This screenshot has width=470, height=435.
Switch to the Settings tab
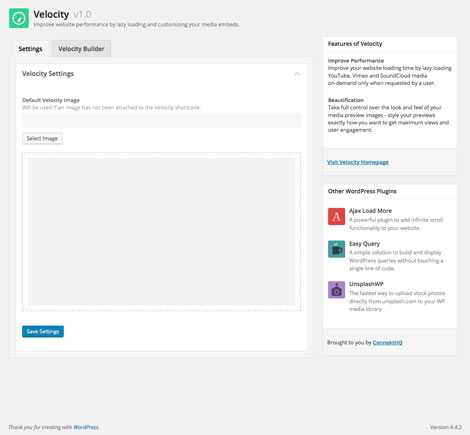[x=30, y=49]
